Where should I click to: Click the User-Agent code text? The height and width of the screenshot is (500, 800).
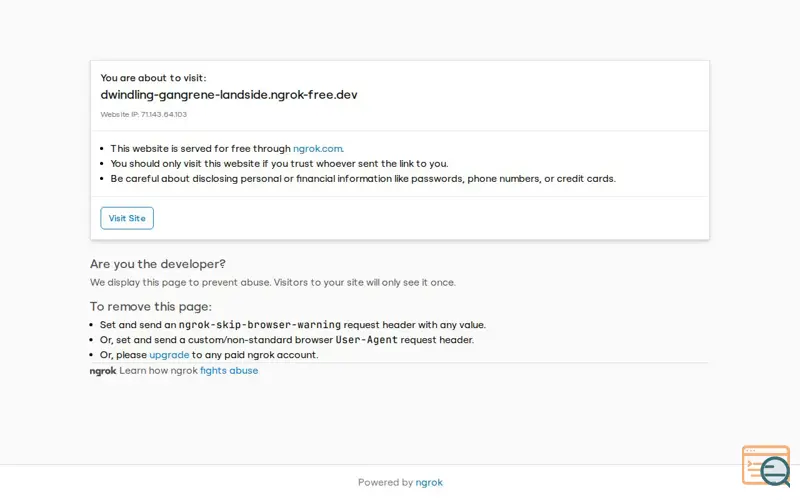point(366,340)
